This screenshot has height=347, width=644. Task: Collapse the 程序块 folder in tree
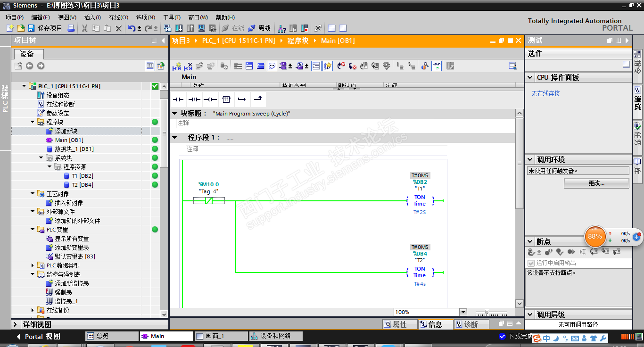[x=33, y=122]
